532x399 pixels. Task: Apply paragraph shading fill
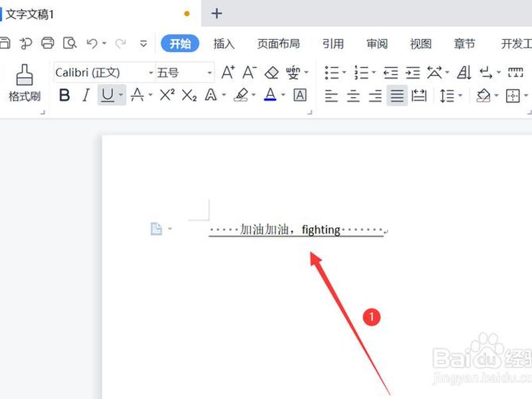pyautogui.click(x=483, y=96)
